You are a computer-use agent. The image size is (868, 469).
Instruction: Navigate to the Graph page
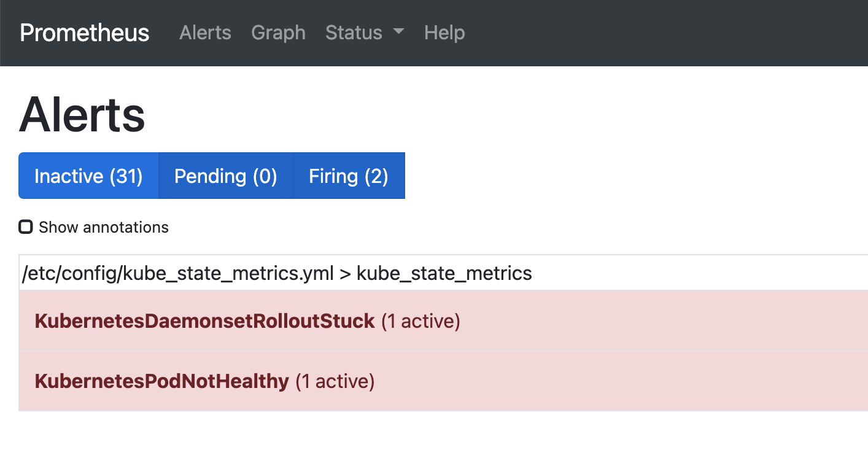coord(278,33)
